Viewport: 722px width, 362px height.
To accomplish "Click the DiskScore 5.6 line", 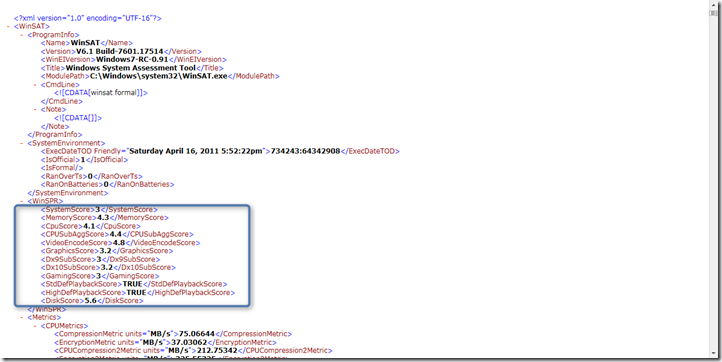I will [x=92, y=301].
